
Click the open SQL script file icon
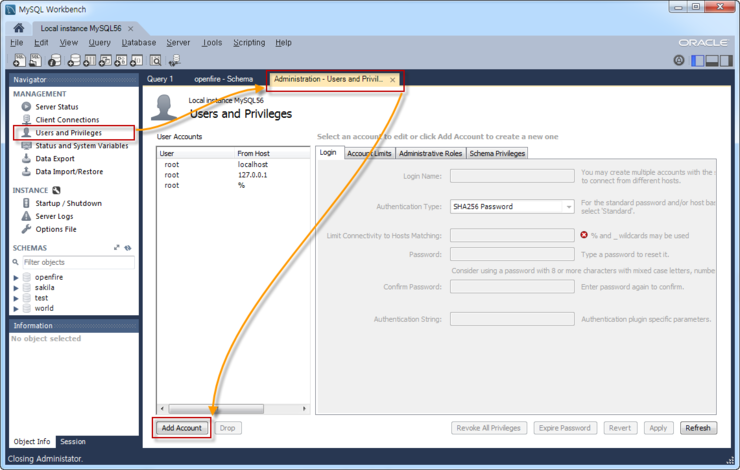[x=35, y=60]
